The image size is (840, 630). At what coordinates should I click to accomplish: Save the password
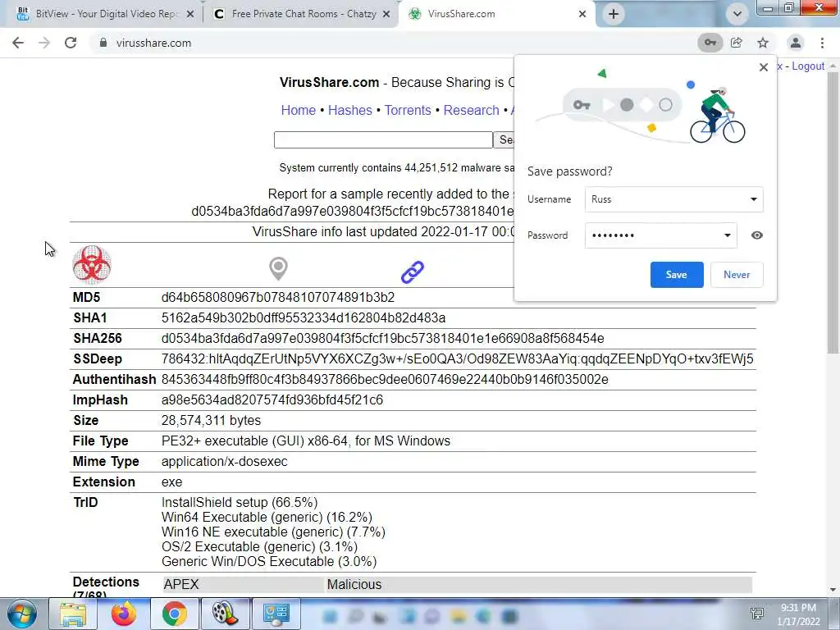pyautogui.click(x=677, y=274)
